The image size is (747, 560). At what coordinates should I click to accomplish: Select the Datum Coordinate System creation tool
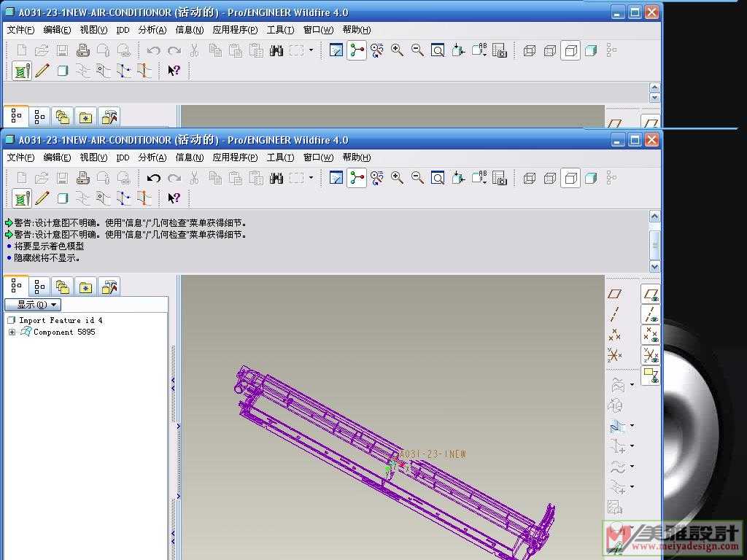(x=615, y=355)
